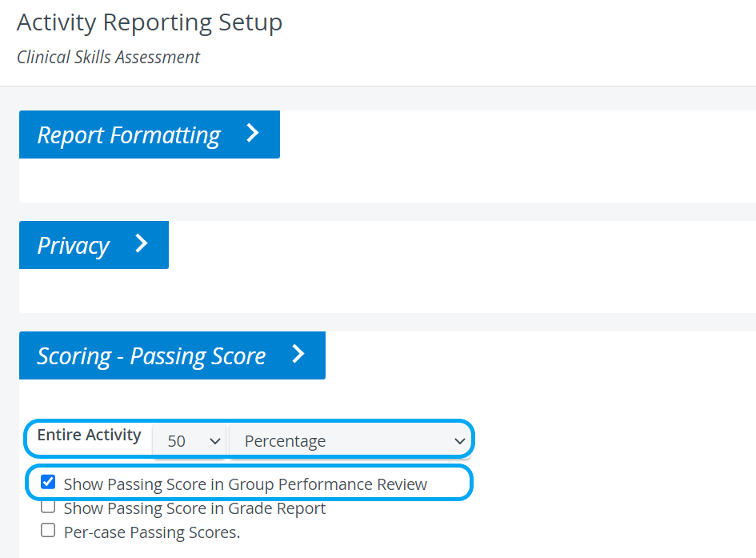Click the chevron arrow beside Privacy

coord(142,243)
